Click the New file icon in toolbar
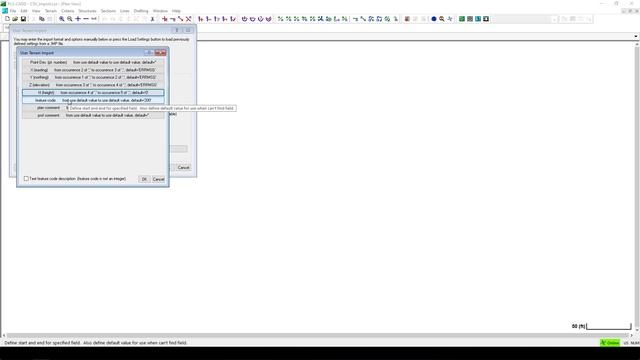Image resolution: width=640 pixels, height=360 pixels. click(x=7, y=19)
